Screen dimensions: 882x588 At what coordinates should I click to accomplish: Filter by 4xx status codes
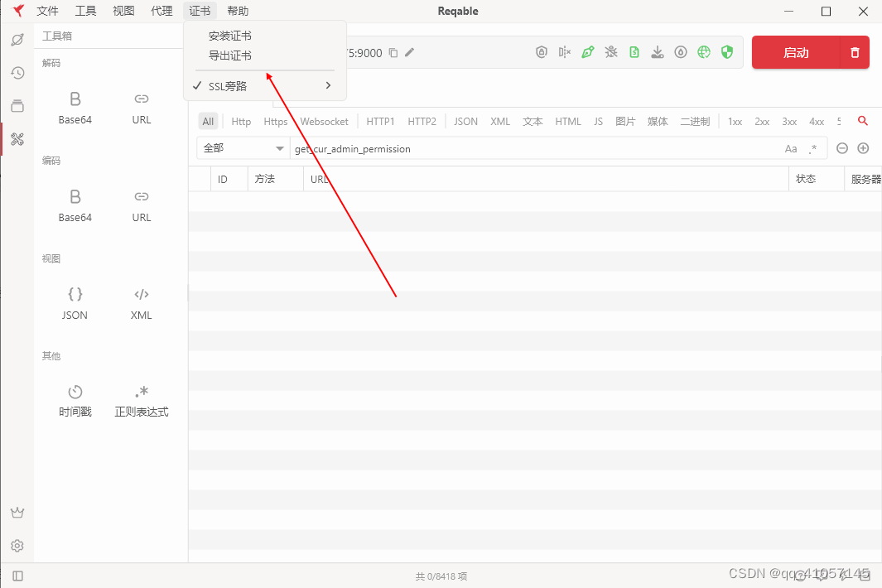point(817,121)
